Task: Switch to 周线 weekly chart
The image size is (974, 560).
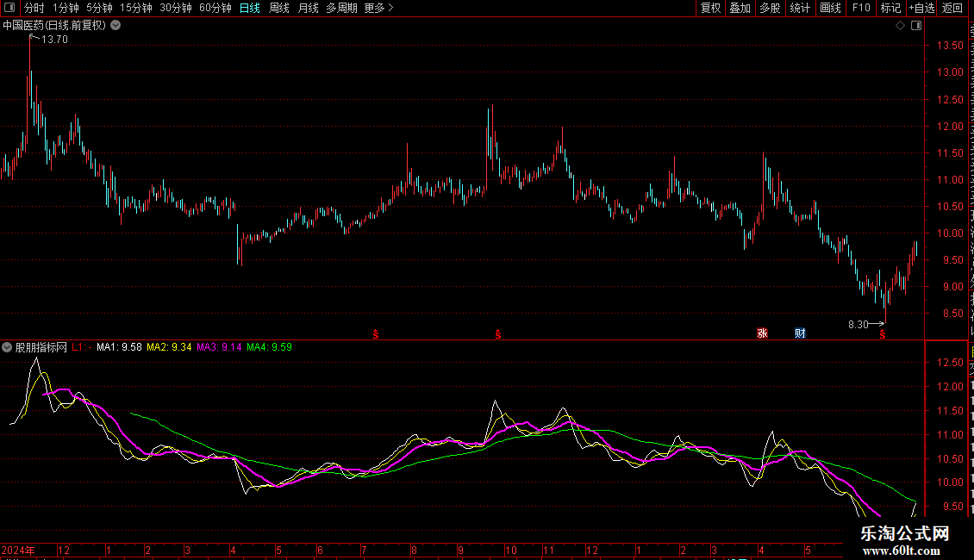Action: click(x=279, y=8)
